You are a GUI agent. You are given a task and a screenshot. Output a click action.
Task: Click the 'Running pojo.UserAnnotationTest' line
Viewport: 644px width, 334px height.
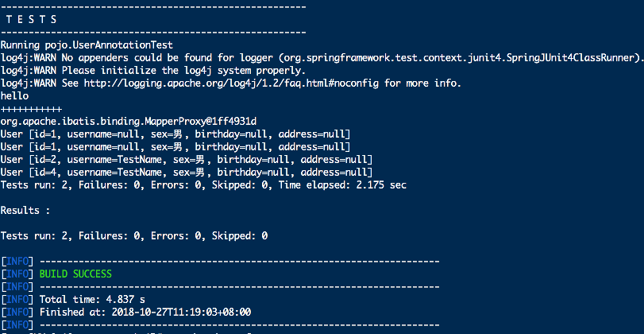point(87,45)
